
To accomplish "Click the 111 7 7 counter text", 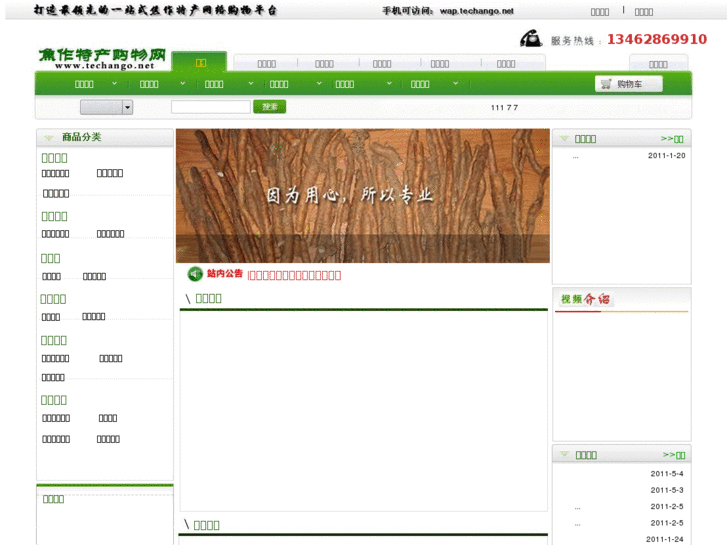I will 504,108.
